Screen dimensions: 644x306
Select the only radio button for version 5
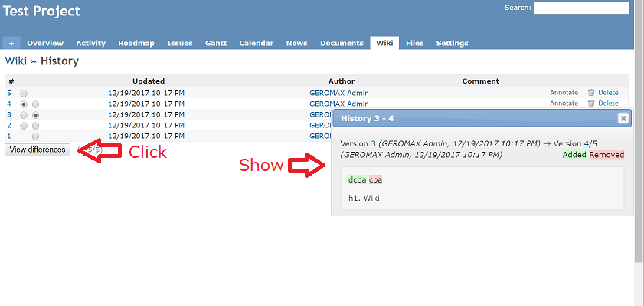[x=24, y=94]
